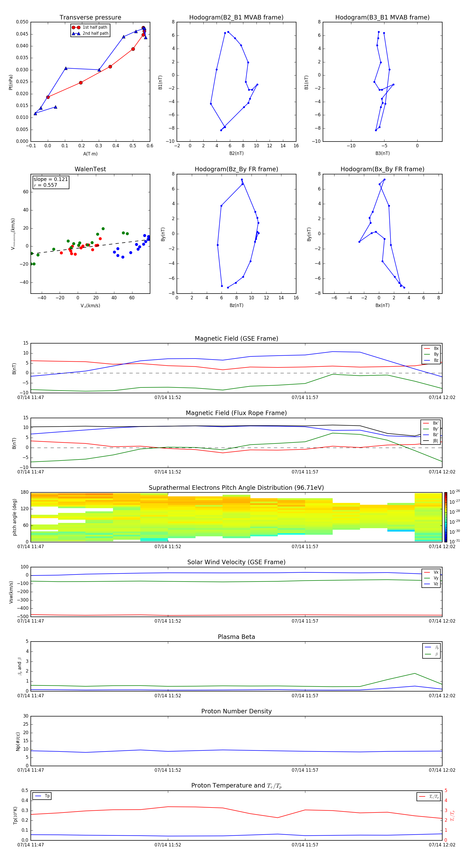Click 'Bz' in the GSE magnetic field legend

[x=431, y=360]
